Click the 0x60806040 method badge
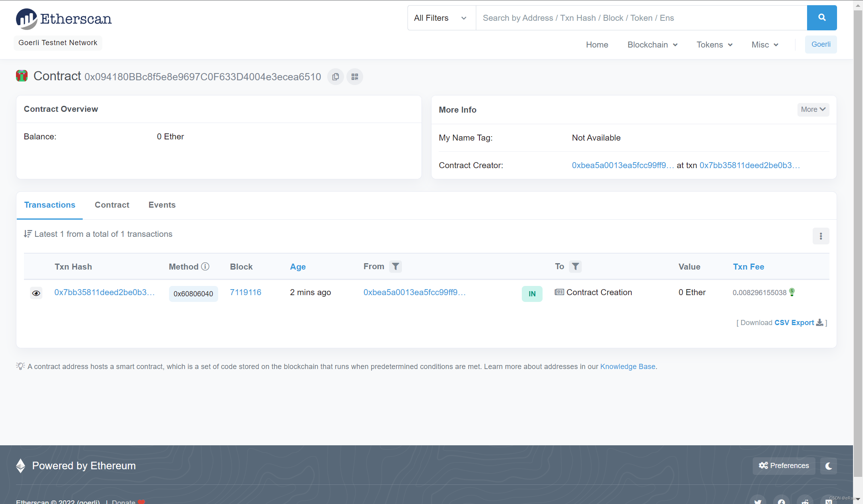The width and height of the screenshot is (863, 504). tap(193, 294)
